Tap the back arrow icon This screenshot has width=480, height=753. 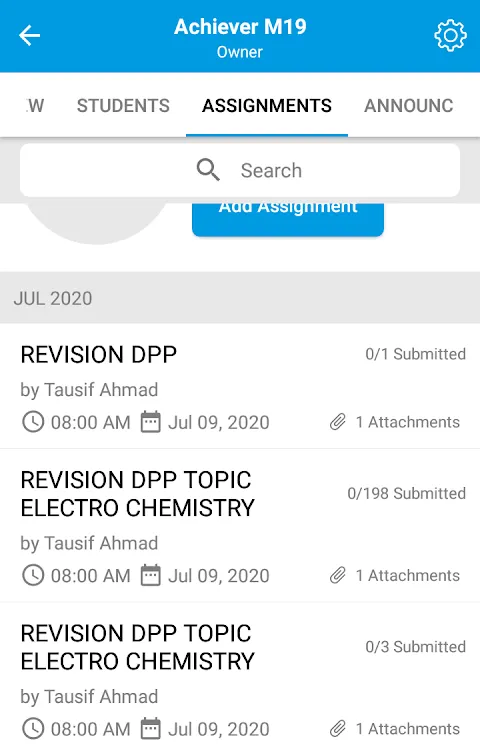click(x=29, y=36)
